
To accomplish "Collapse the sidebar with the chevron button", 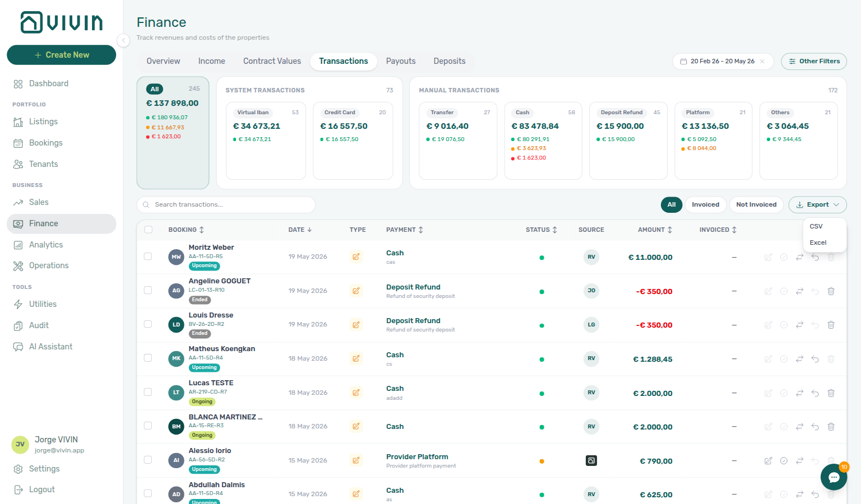I will (x=123, y=40).
